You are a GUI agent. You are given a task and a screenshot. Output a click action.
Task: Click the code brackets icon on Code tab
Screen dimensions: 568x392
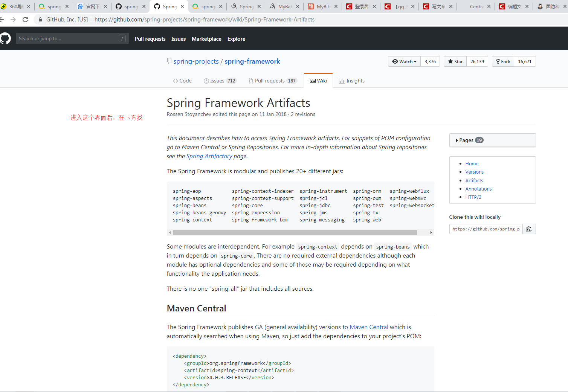click(176, 80)
